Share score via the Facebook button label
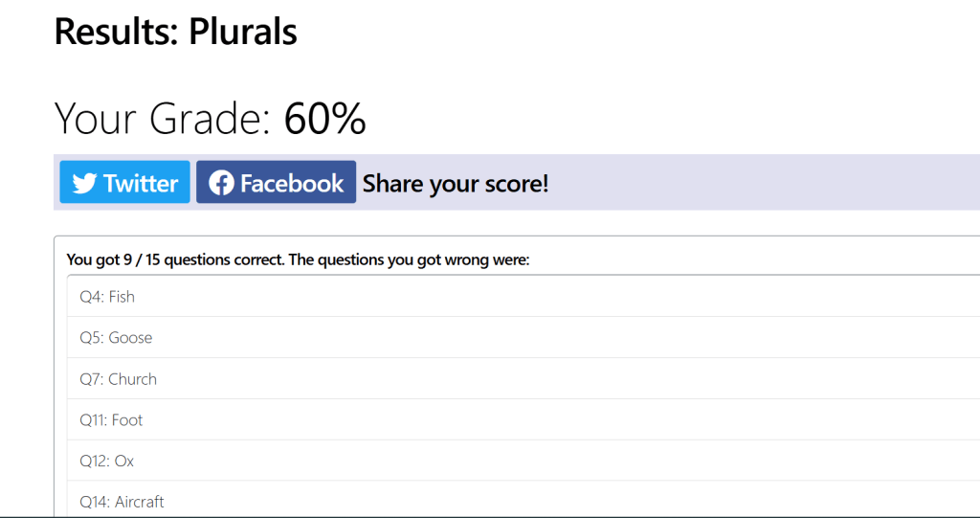 point(292,183)
